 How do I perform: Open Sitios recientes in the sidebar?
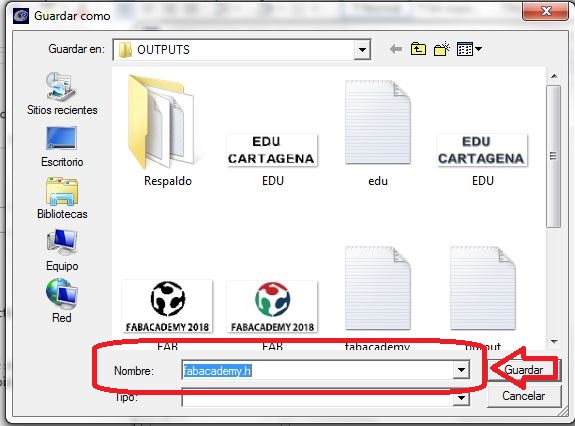(x=62, y=94)
